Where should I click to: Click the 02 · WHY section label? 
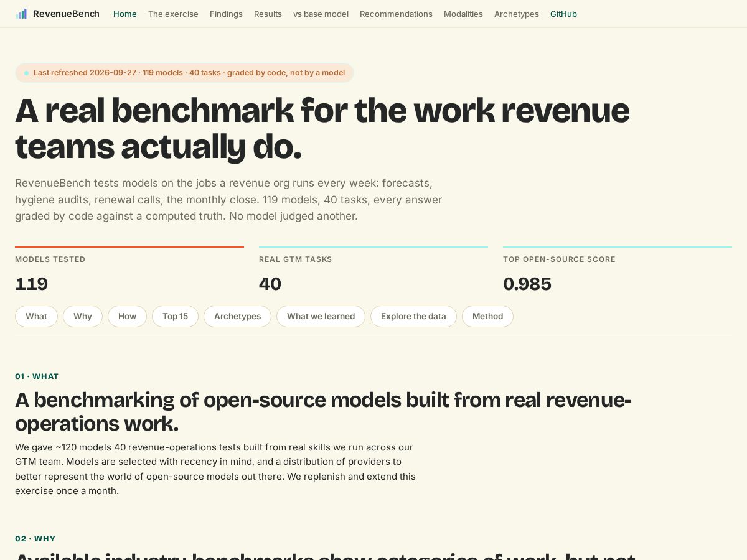point(35,539)
